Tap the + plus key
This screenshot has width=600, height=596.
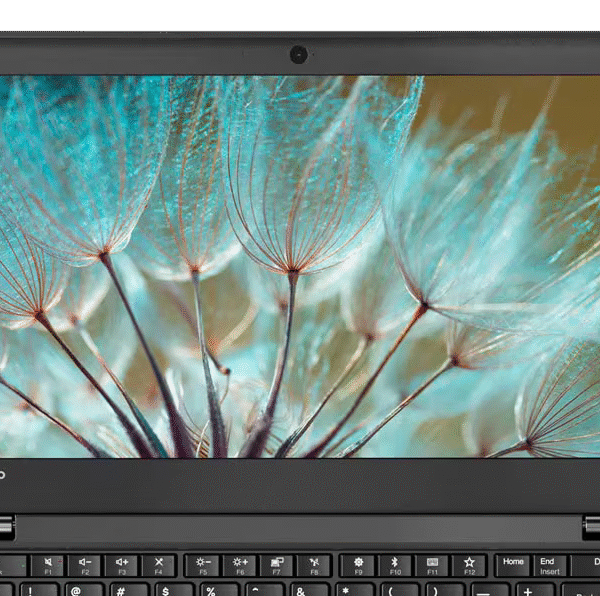[535, 590]
